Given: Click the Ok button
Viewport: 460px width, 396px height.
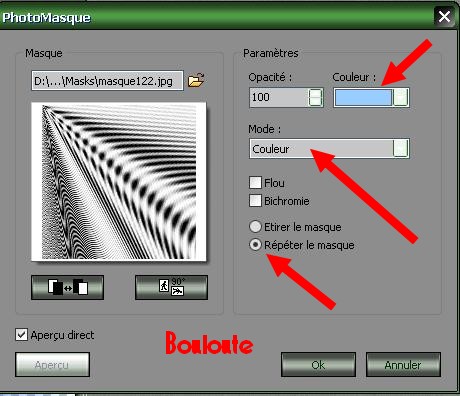Looking at the screenshot, I should [318, 365].
